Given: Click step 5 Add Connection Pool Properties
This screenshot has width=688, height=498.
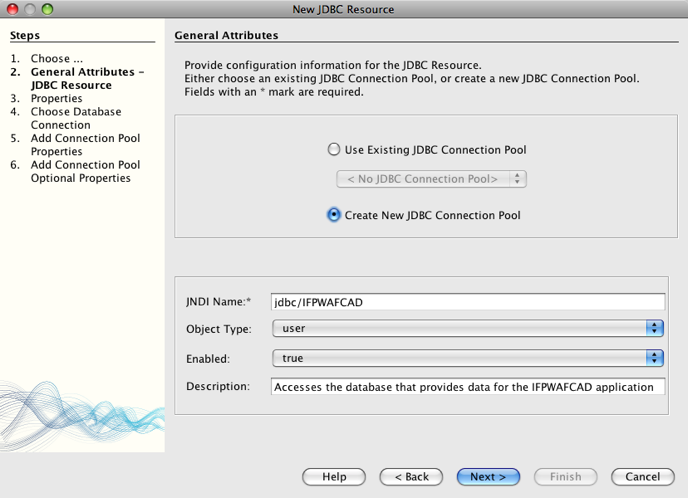Looking at the screenshot, I should tap(84, 145).
